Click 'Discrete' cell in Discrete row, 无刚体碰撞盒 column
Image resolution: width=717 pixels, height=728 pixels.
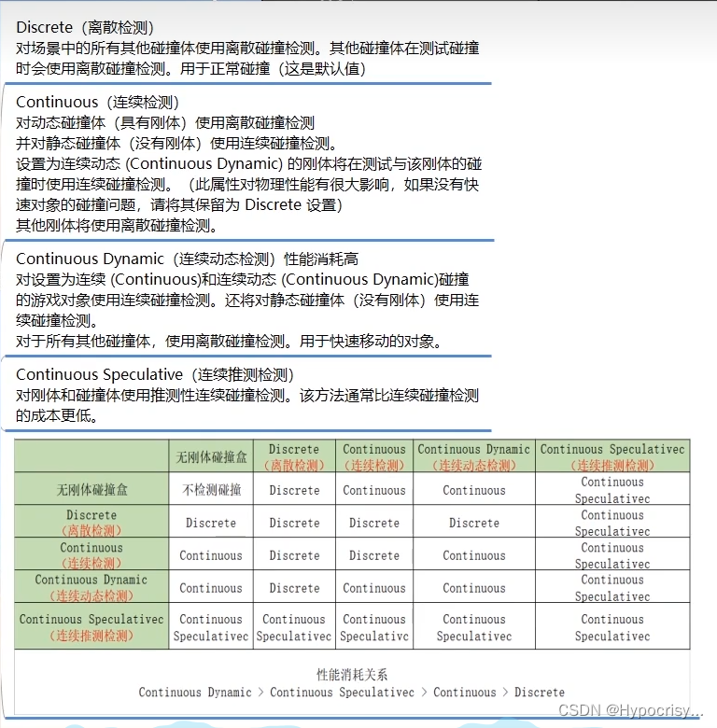tap(211, 523)
